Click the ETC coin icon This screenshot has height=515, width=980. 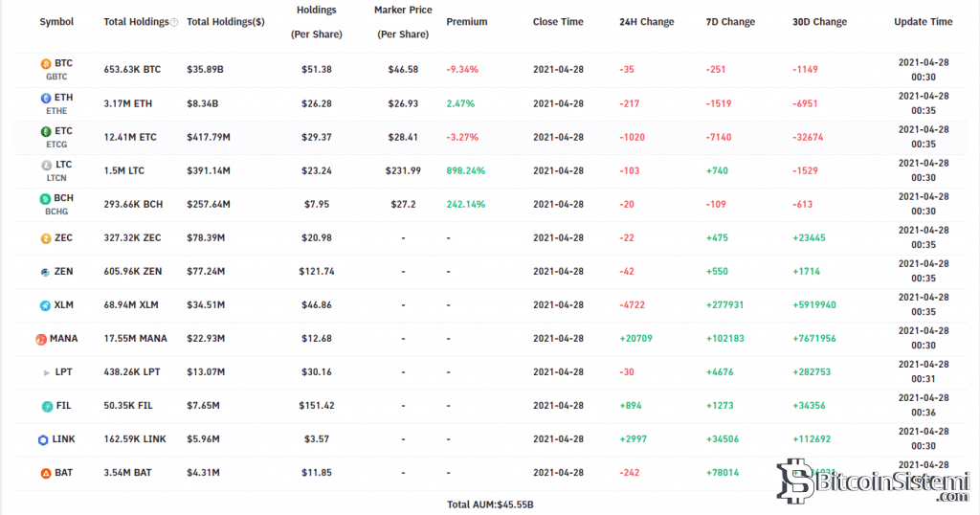45,131
